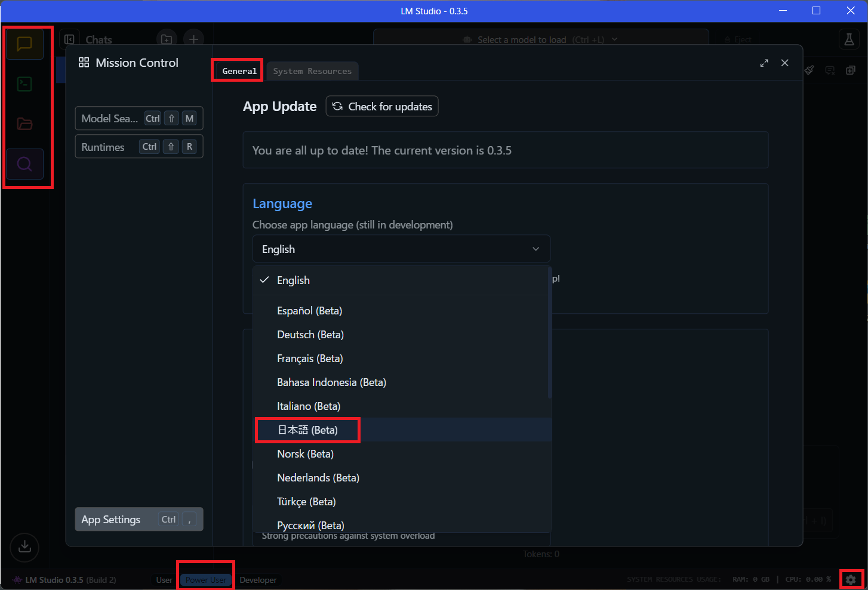Select Español (Beta) language
The width and height of the screenshot is (868, 590).
401,311
